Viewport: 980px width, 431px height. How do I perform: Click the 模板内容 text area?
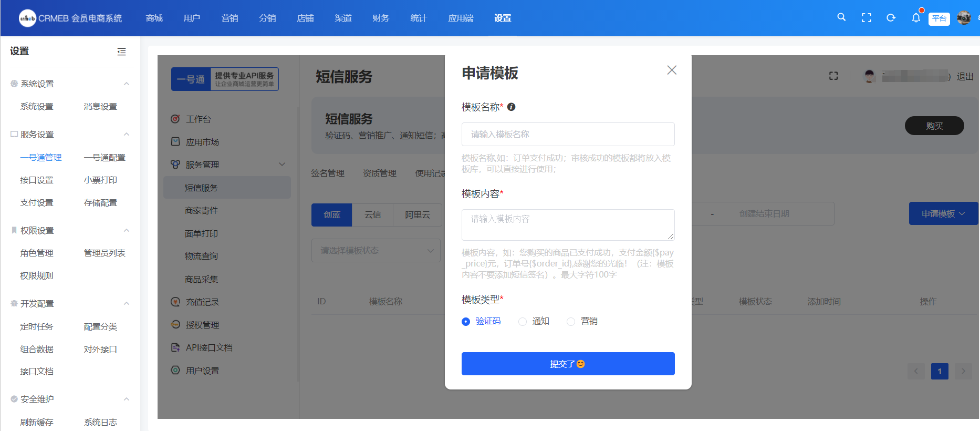click(x=568, y=225)
